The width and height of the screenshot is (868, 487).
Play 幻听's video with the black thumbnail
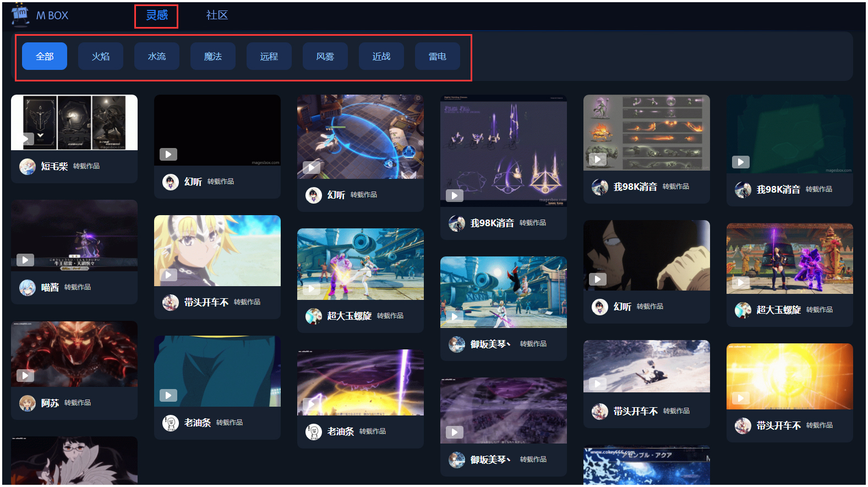(168, 154)
